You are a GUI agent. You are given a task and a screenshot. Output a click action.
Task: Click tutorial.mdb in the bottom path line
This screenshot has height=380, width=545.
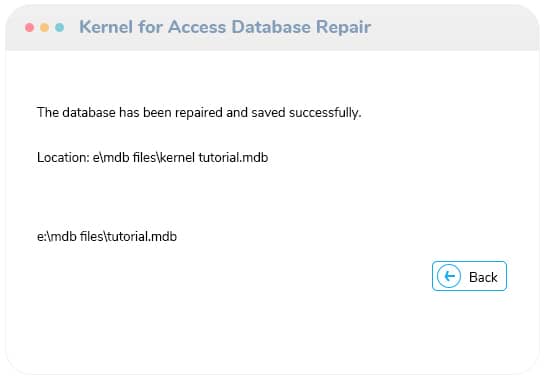(x=142, y=237)
